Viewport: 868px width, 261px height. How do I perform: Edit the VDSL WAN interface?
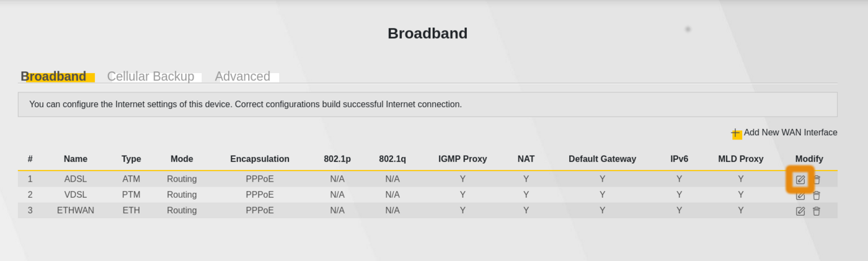[x=800, y=195]
